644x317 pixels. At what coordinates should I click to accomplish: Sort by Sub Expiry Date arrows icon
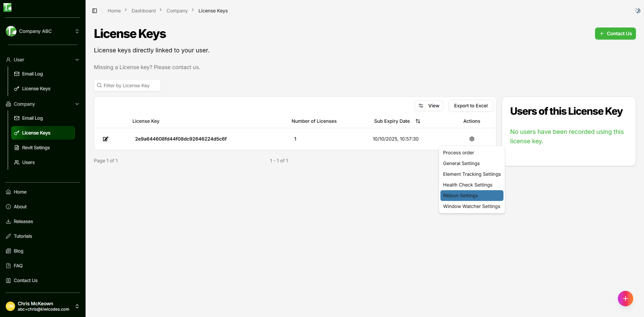click(418, 121)
